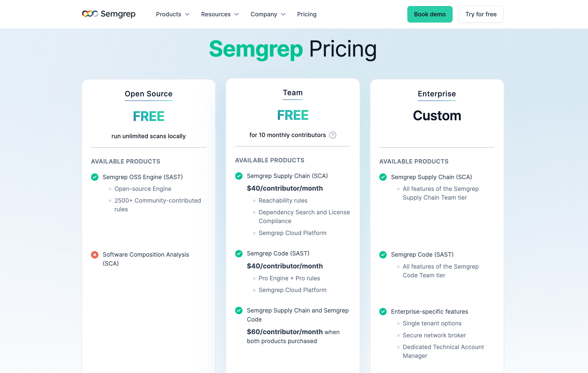Click the Book demo button

[x=430, y=14]
